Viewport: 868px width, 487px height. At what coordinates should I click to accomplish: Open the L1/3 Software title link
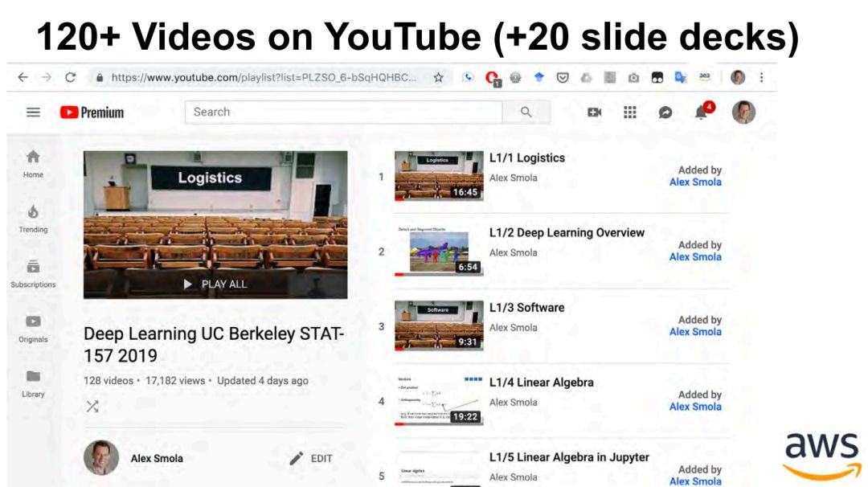pos(527,308)
